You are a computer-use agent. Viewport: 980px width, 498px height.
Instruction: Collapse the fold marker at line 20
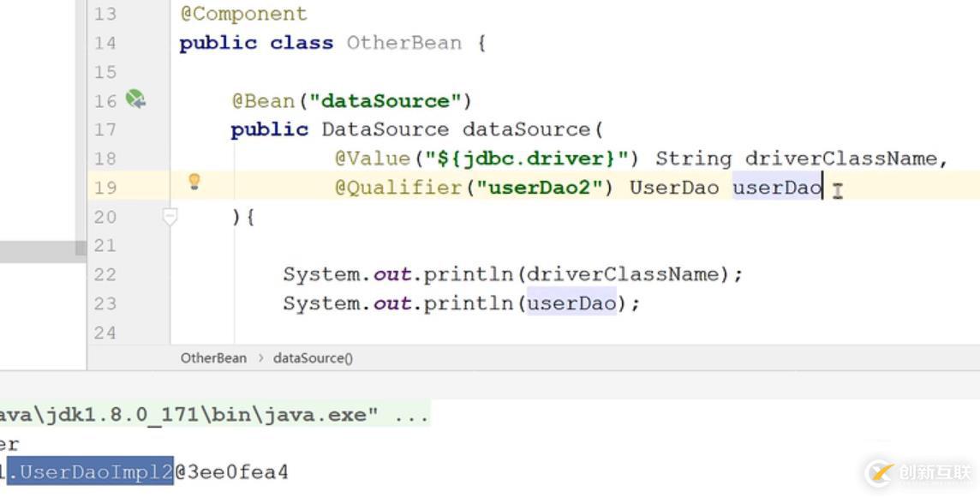[170, 217]
